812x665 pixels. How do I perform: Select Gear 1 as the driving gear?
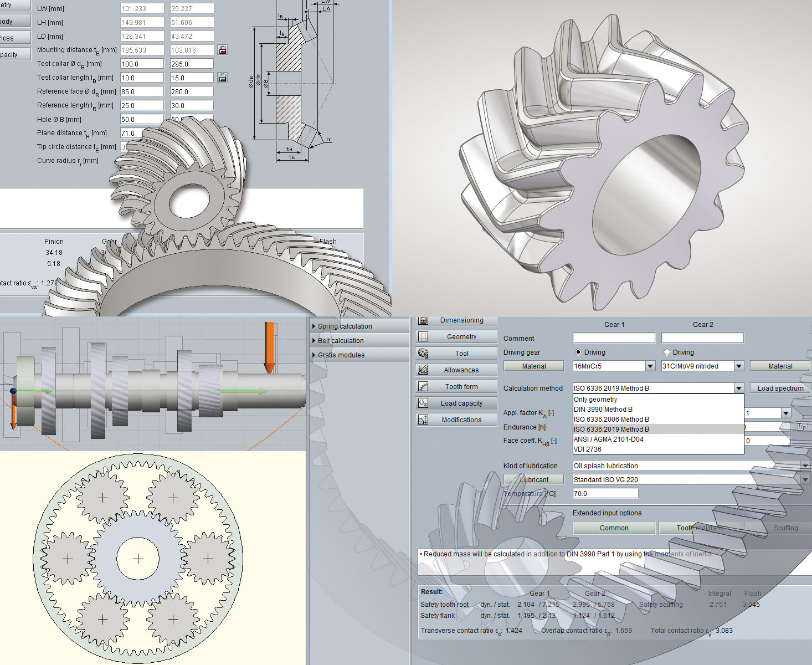[x=578, y=352]
